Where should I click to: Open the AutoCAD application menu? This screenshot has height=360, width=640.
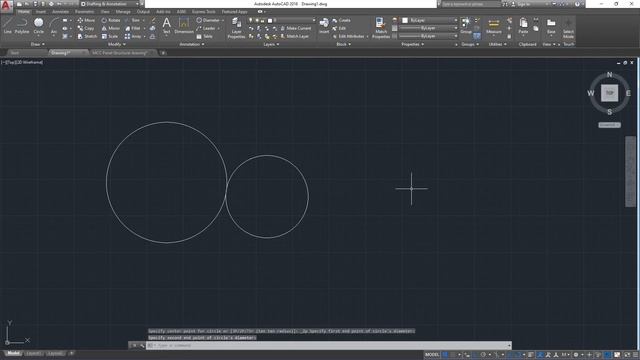pyautogui.click(x=6, y=5)
